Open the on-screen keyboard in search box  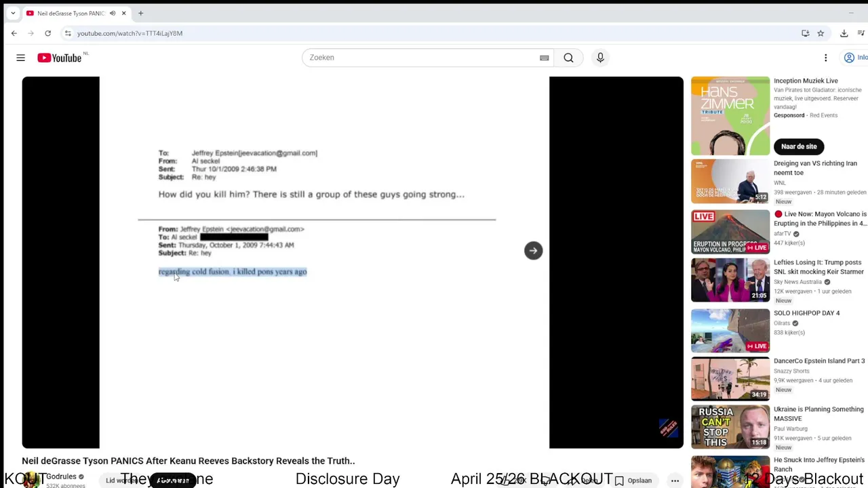(544, 58)
